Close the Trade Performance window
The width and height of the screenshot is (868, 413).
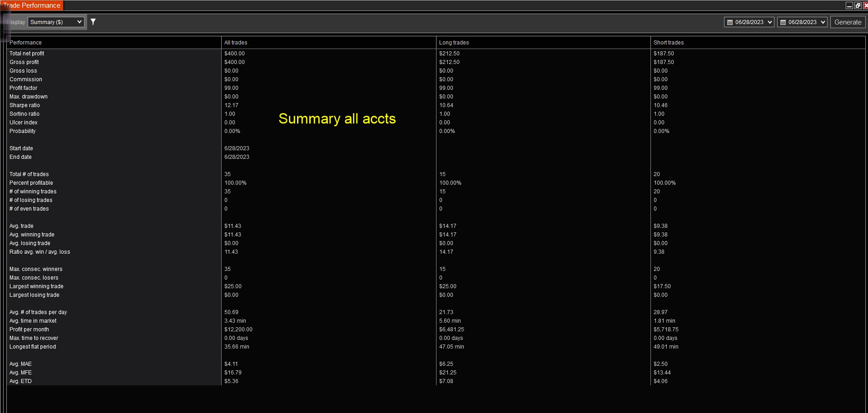[865, 5]
